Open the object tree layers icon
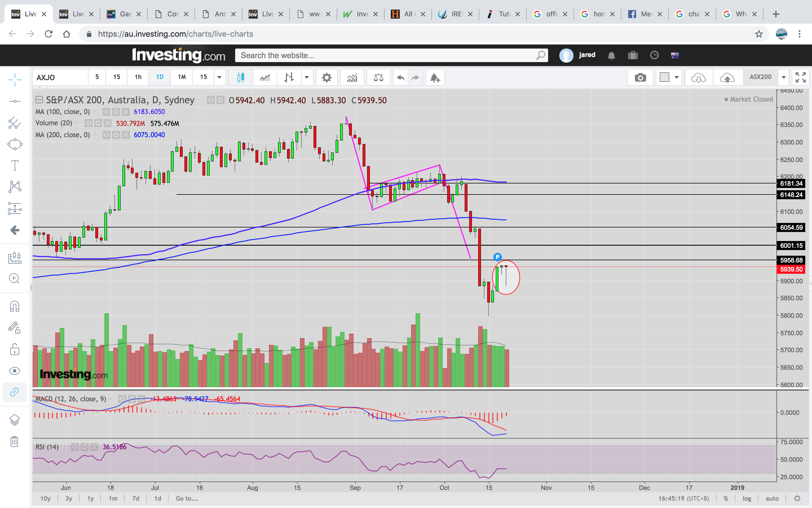812x508 pixels. click(14, 420)
